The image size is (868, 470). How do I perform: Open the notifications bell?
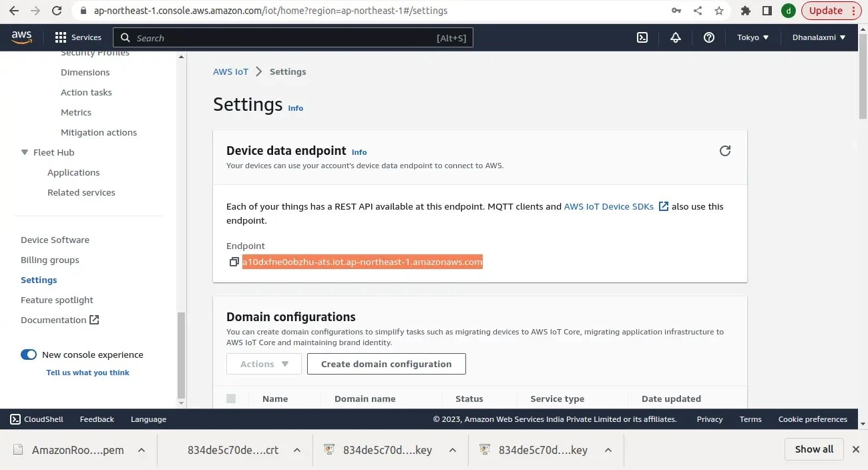(x=676, y=37)
